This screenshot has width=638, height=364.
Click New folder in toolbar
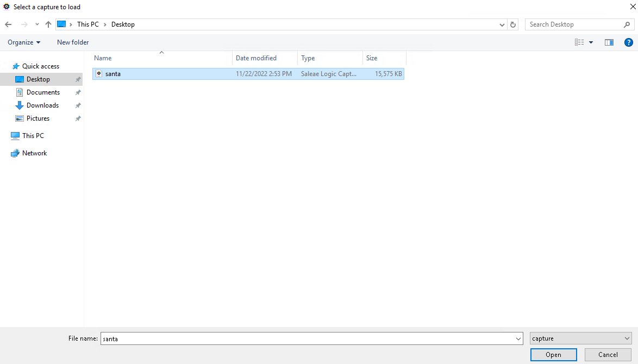tap(73, 42)
